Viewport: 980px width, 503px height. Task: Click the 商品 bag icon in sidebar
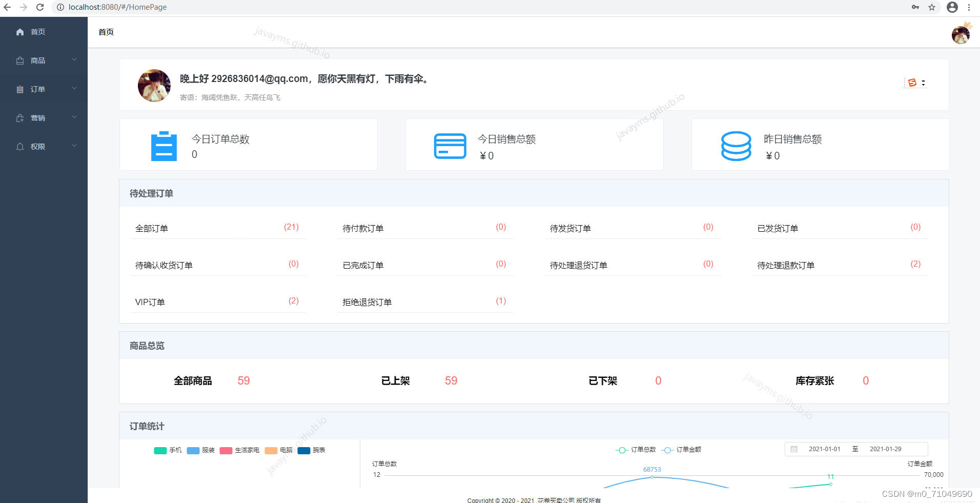20,61
